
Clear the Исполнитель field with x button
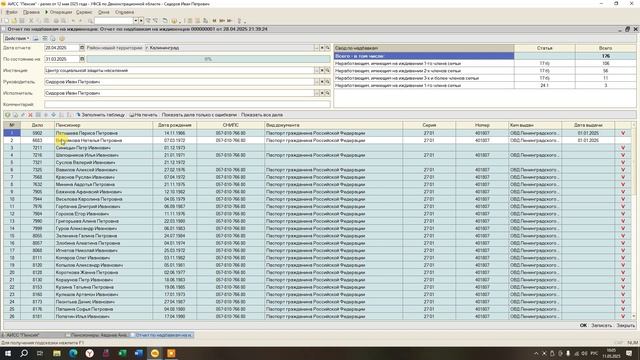(x=322, y=93)
